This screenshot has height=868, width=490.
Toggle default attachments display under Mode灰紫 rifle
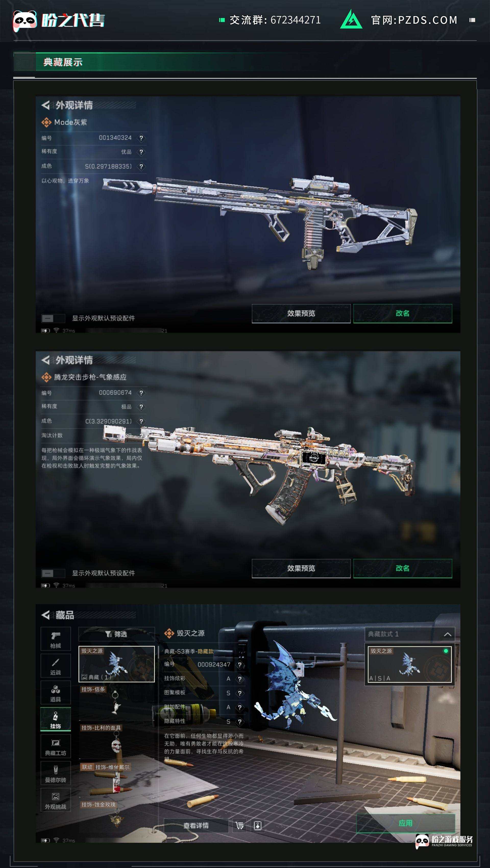point(53,318)
